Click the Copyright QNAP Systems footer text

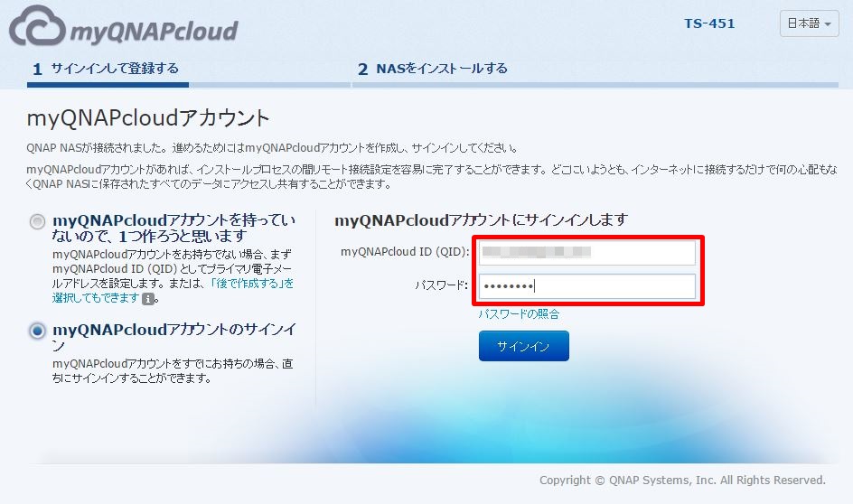point(682,481)
